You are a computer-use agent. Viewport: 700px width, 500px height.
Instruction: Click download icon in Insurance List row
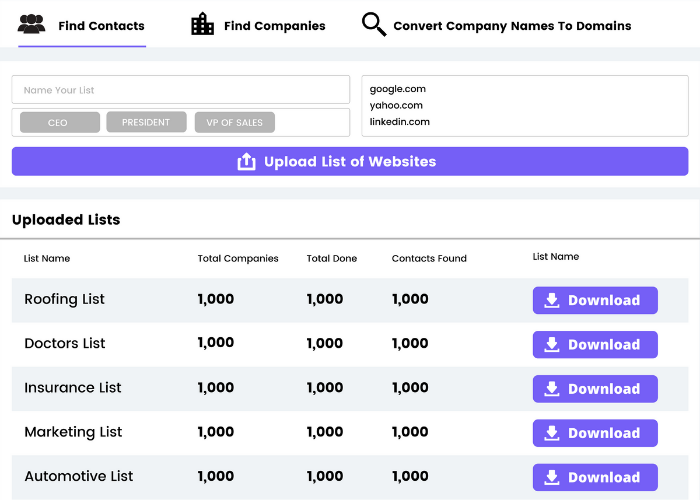tap(551, 389)
